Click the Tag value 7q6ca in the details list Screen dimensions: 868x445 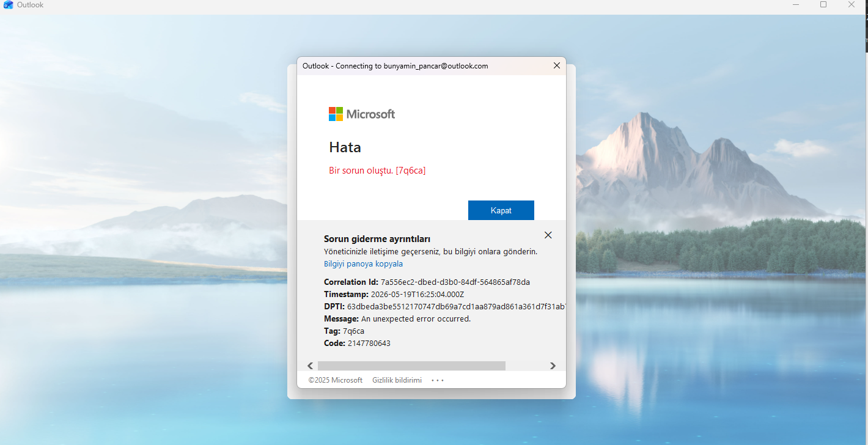pos(353,331)
